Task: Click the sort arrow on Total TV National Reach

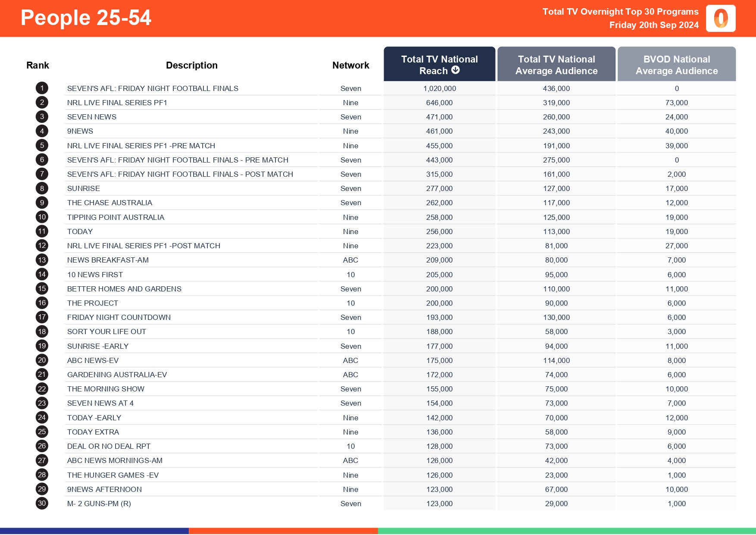Action: (456, 71)
